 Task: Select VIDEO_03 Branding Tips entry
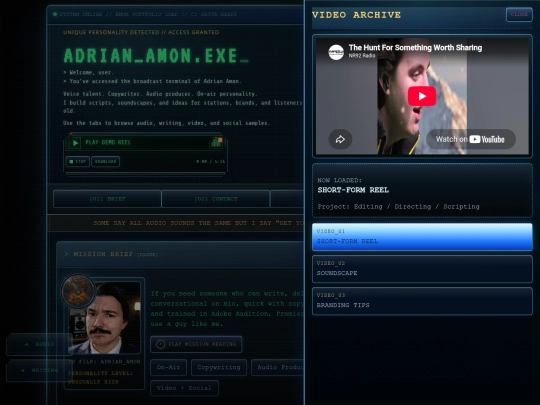pyautogui.click(x=422, y=301)
